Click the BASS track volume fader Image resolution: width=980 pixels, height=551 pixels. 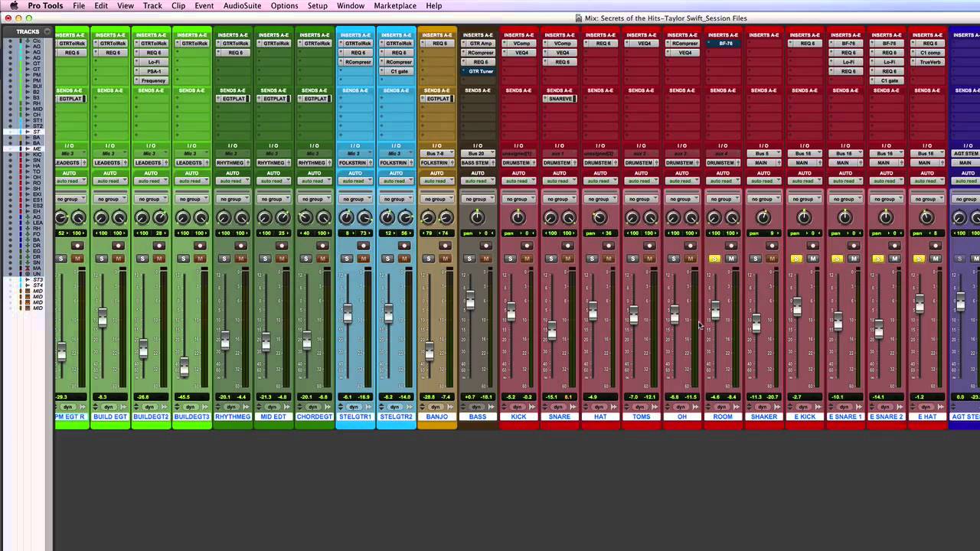pyautogui.click(x=470, y=301)
